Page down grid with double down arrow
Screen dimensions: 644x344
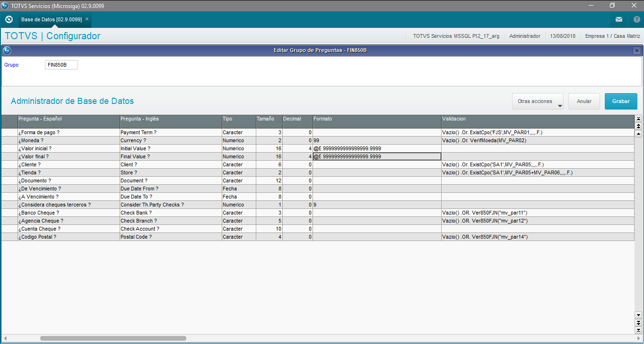pos(638,322)
